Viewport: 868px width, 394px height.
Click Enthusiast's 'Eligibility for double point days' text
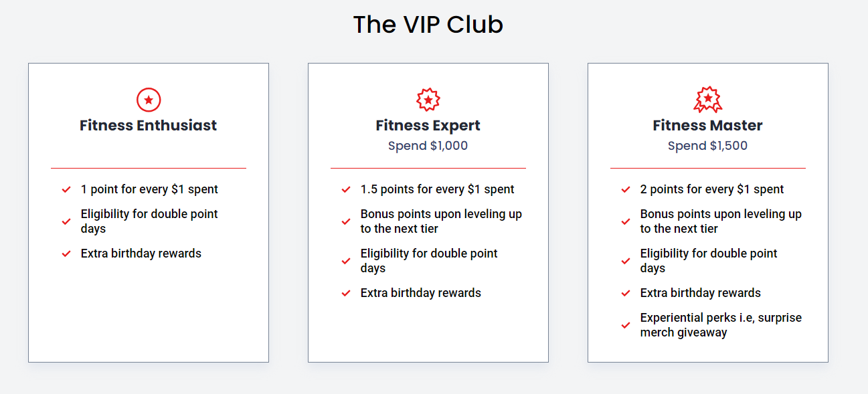coord(149,221)
